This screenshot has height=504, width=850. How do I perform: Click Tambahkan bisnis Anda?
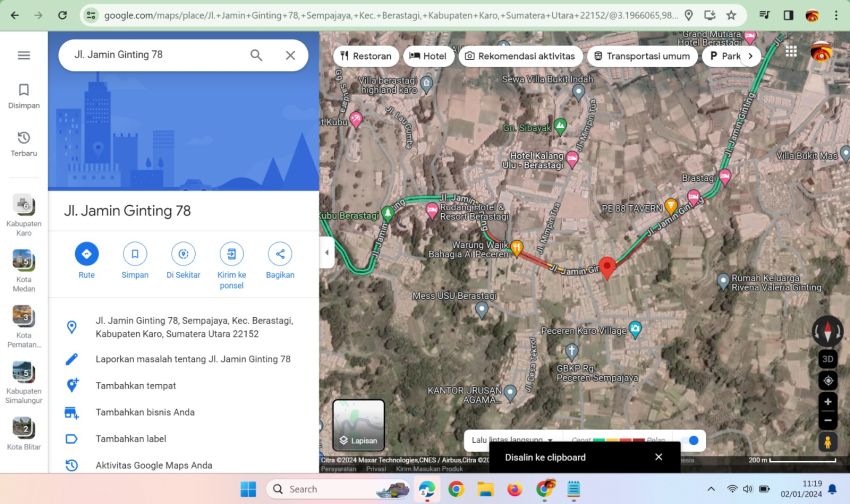[184, 412]
